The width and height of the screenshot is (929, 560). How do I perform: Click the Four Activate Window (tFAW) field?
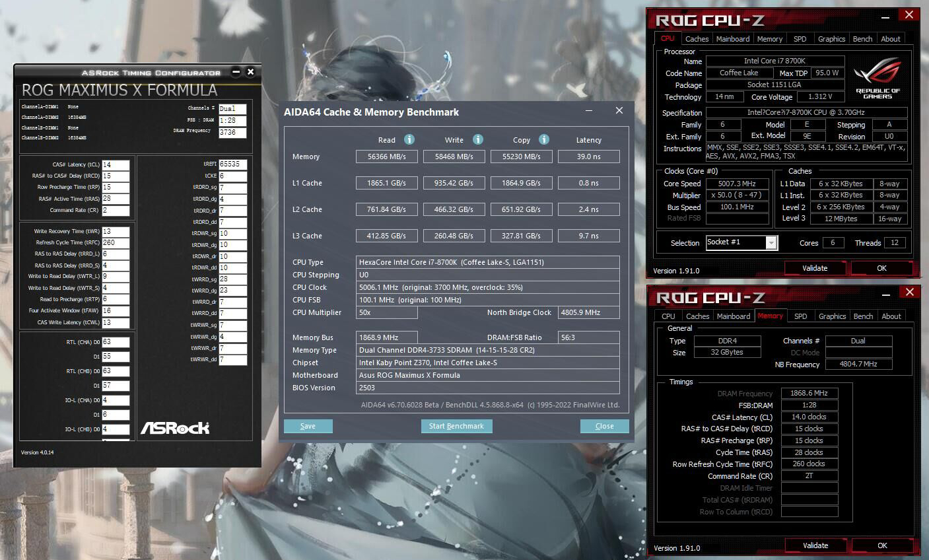[x=116, y=311]
